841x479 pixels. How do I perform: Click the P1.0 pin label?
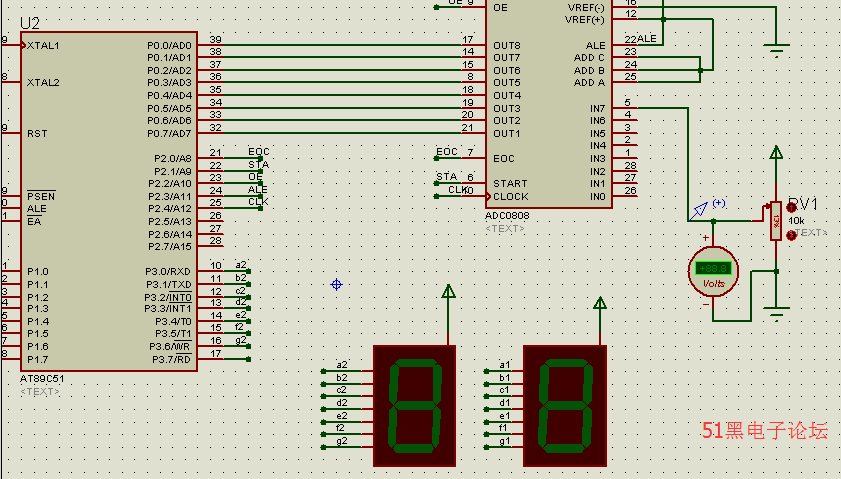tap(38, 271)
